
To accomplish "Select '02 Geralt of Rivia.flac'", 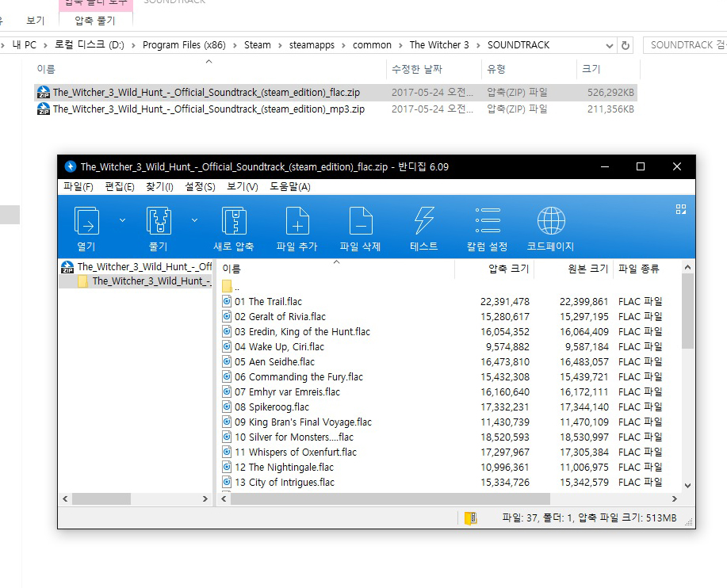I will 280,317.
